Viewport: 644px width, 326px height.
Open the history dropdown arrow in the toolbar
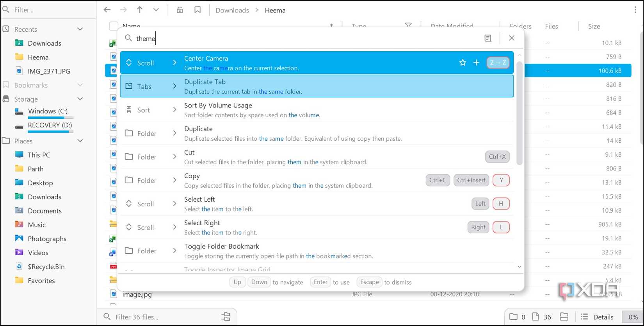coord(156,10)
